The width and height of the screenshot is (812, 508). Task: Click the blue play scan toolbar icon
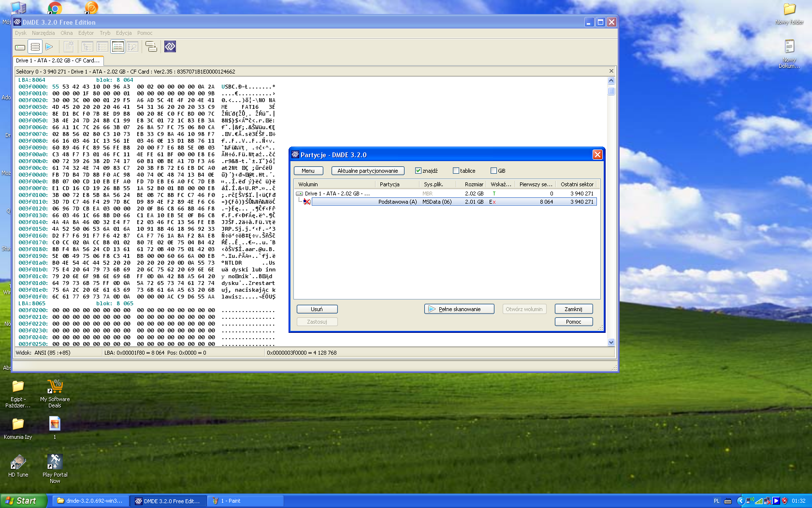49,47
